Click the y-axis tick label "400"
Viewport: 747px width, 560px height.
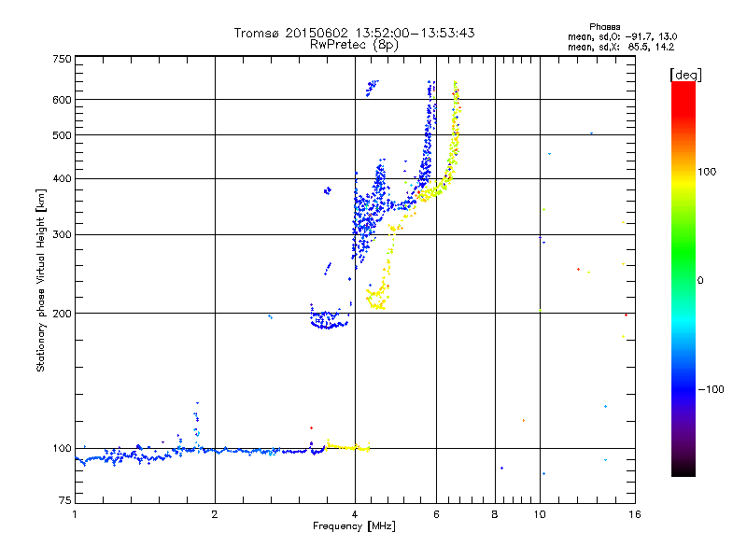[62, 179]
